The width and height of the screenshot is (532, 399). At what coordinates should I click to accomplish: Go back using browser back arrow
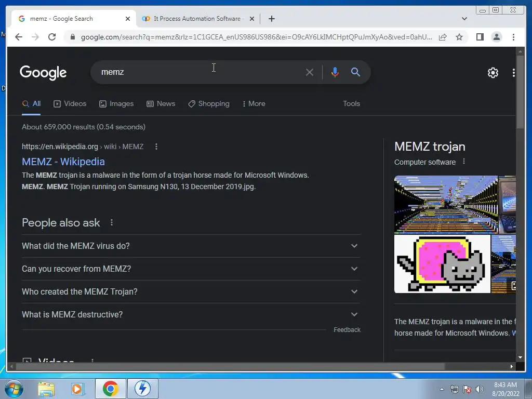19,37
